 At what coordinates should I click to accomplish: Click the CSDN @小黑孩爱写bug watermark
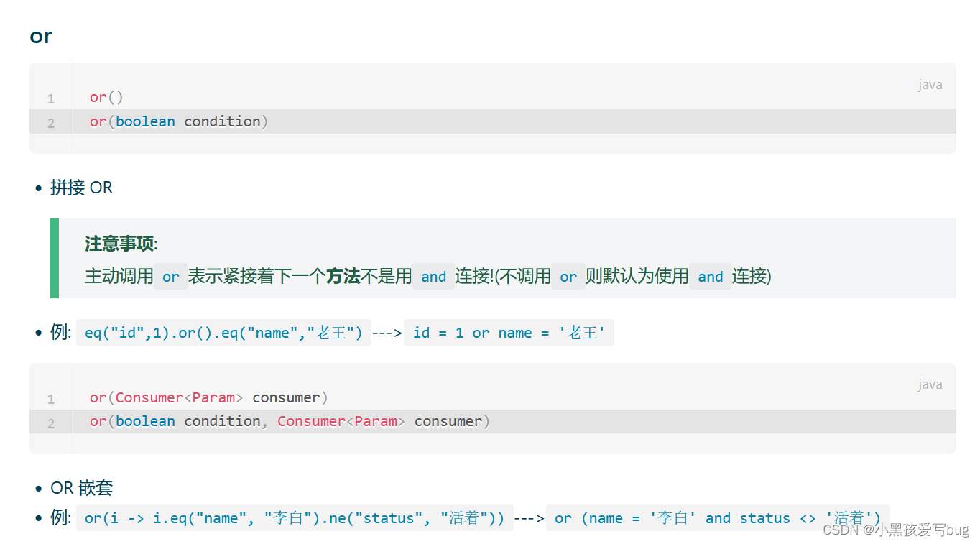click(895, 530)
